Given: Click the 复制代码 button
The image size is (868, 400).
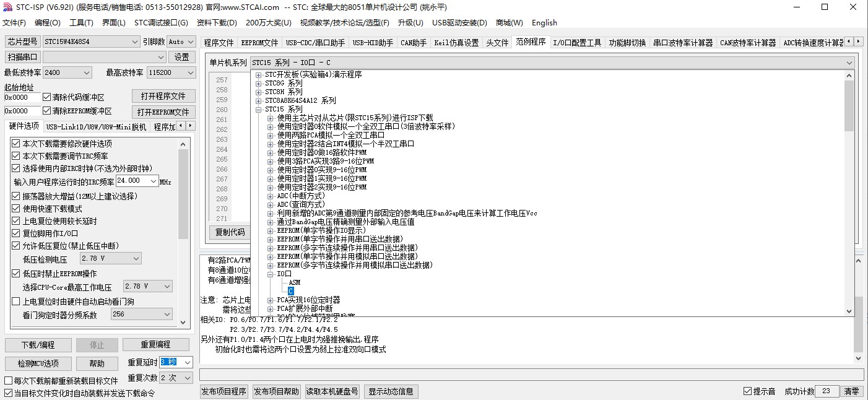Looking at the screenshot, I should click(x=230, y=233).
